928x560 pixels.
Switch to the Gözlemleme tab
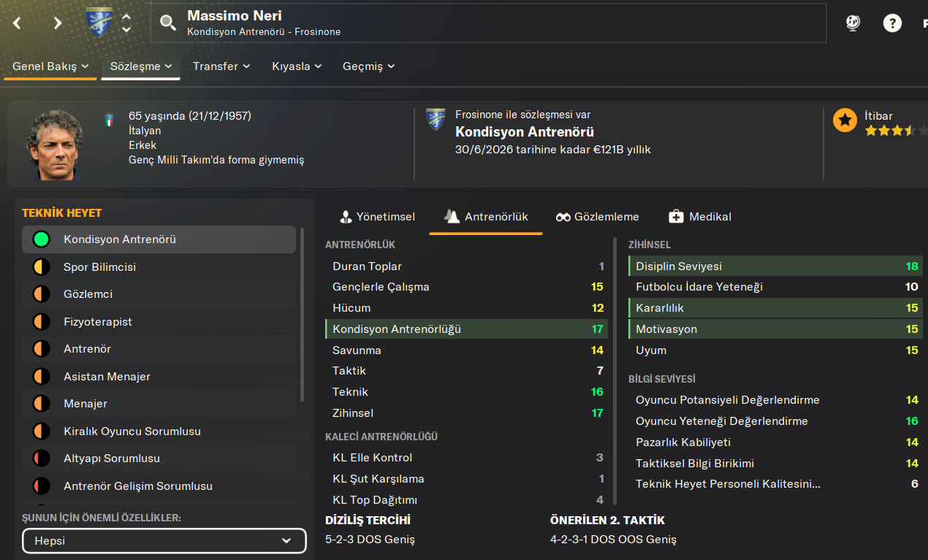point(597,217)
